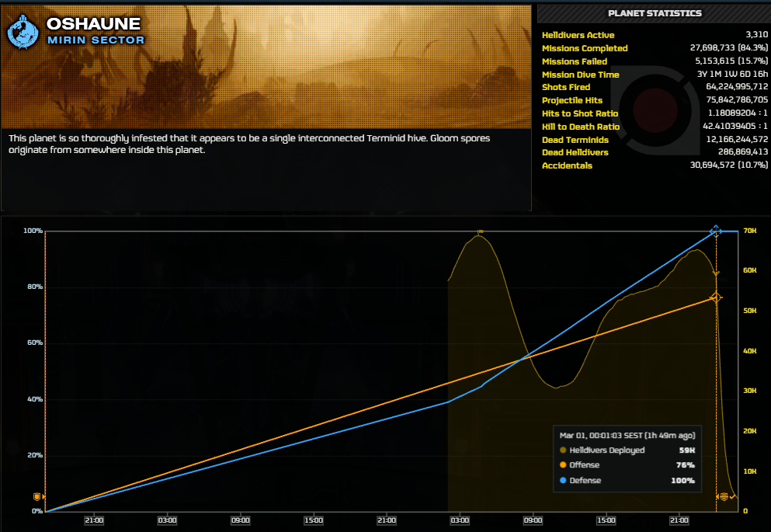Click the 20K right axis label
771x532 pixels.
(749, 431)
